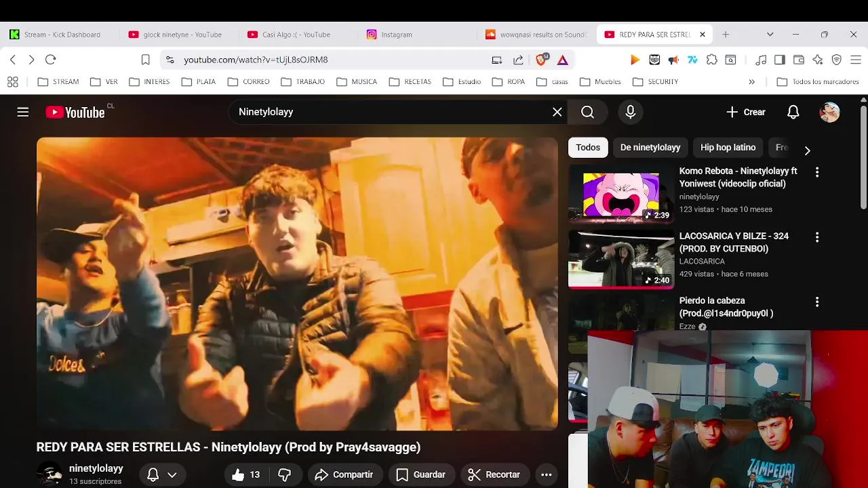Install the app via address bar icon

[497, 60]
